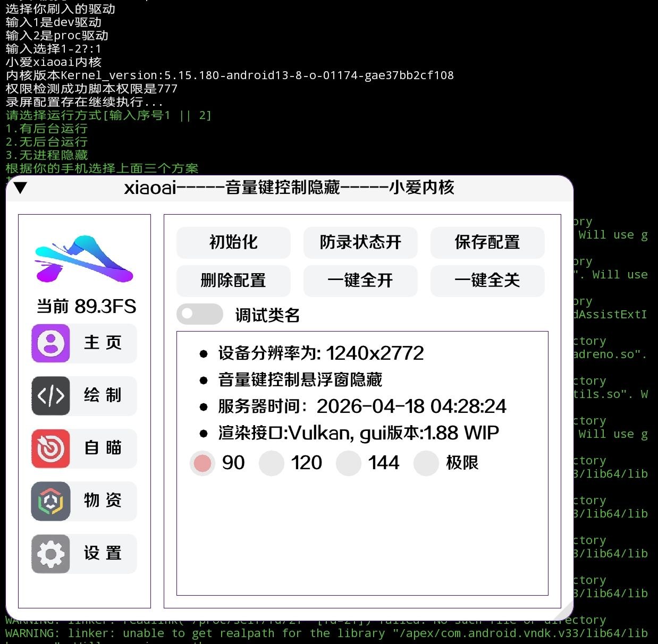Click the red target aim icon

51,448
